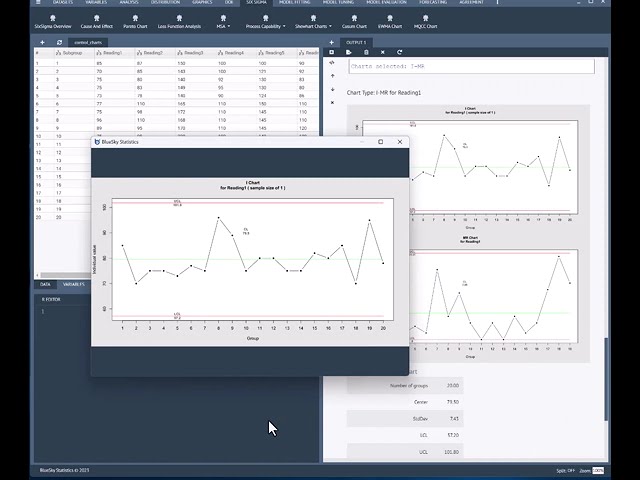Open the hamburger menu in top bar
The image size is (640, 480).
point(38,2)
